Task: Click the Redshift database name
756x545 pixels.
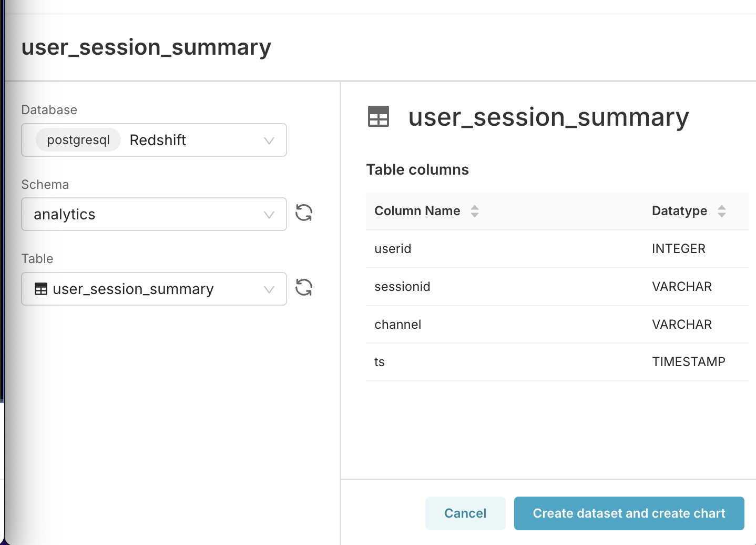Action: (x=158, y=140)
